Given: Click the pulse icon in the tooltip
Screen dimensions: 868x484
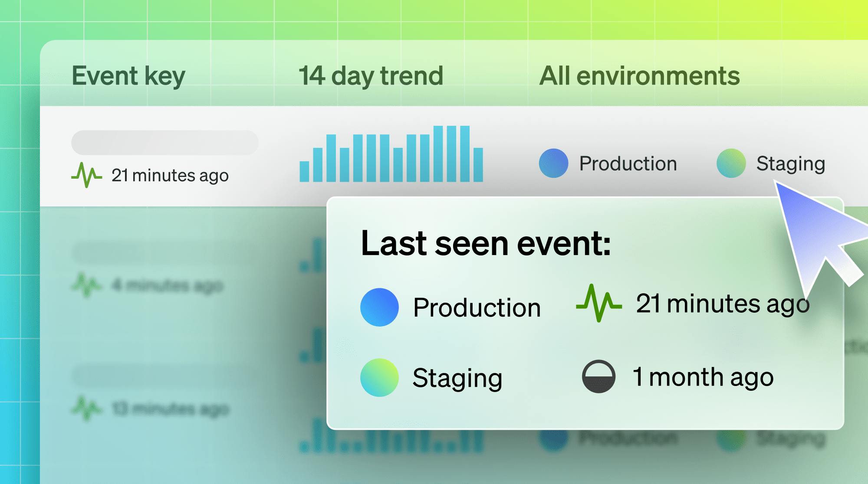Looking at the screenshot, I should click(598, 303).
